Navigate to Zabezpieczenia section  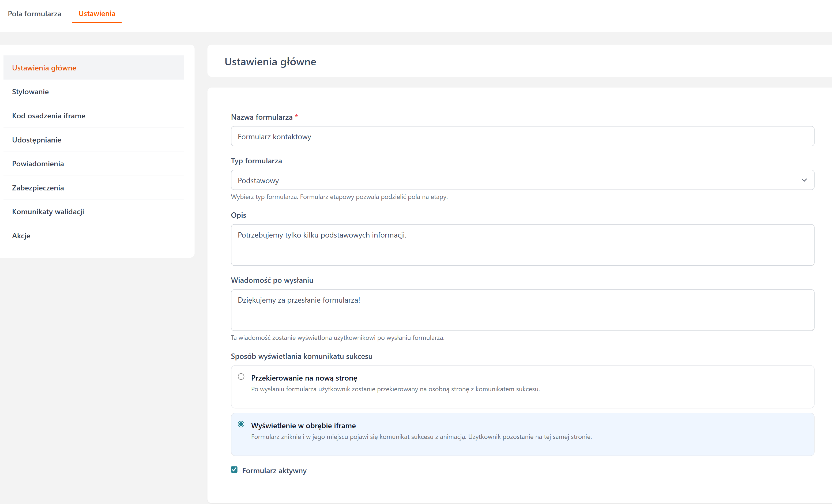[38, 188]
